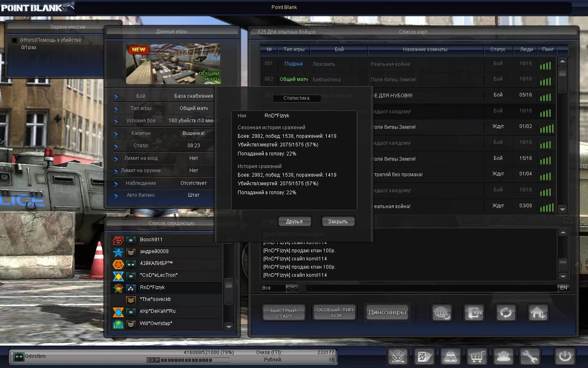Open settings with the wrench icon
The height and width of the screenshot is (368, 588).
[530, 356]
